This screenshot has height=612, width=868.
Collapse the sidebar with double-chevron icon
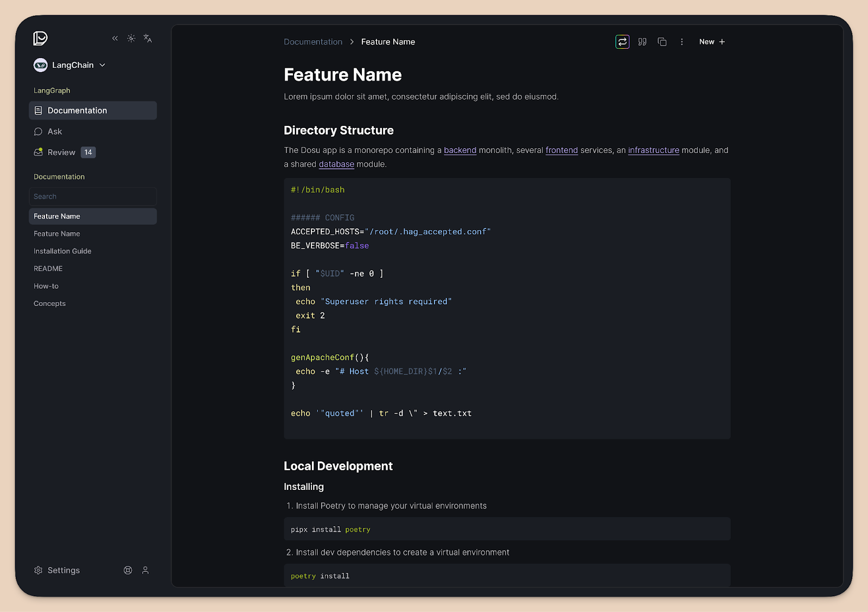pyautogui.click(x=115, y=39)
